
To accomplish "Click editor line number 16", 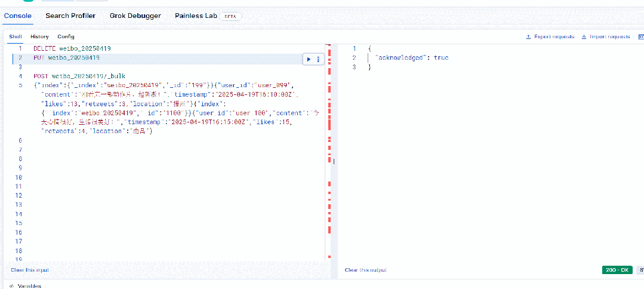I will (x=19, y=233).
